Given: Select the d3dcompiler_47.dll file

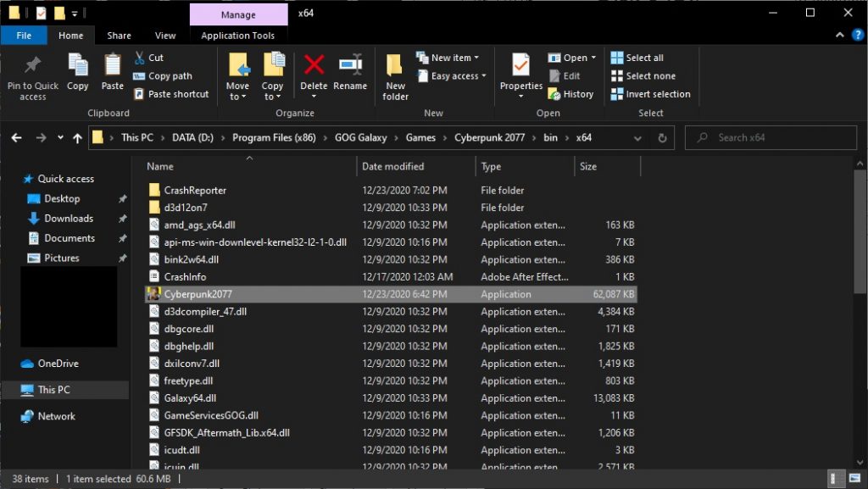Looking at the screenshot, I should (x=205, y=311).
